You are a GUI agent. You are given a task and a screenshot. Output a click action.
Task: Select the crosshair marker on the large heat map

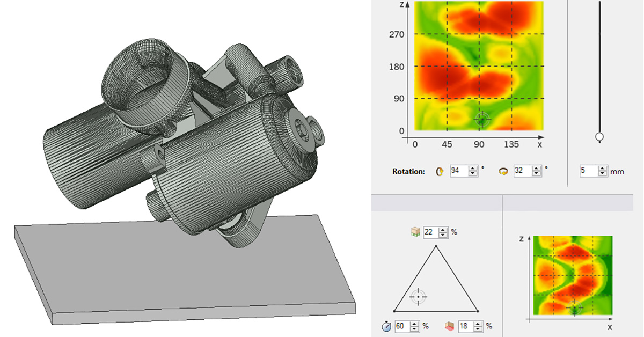tap(481, 120)
